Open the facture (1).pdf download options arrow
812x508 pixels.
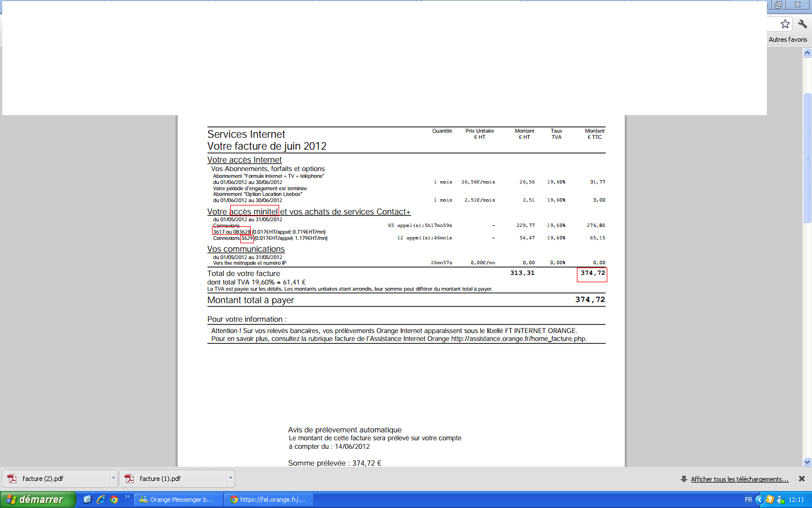click(x=231, y=478)
